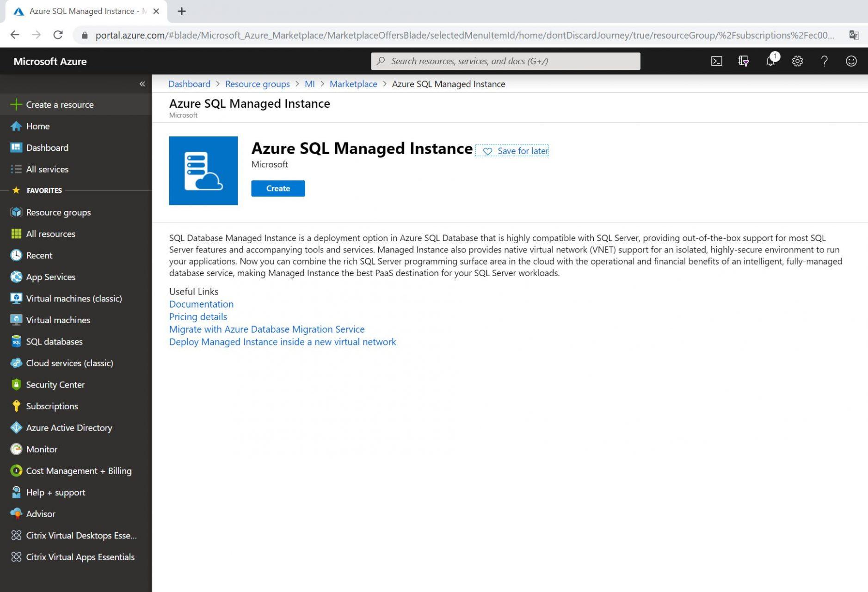Open Virtual machines (classic)
868x592 pixels.
[74, 298]
